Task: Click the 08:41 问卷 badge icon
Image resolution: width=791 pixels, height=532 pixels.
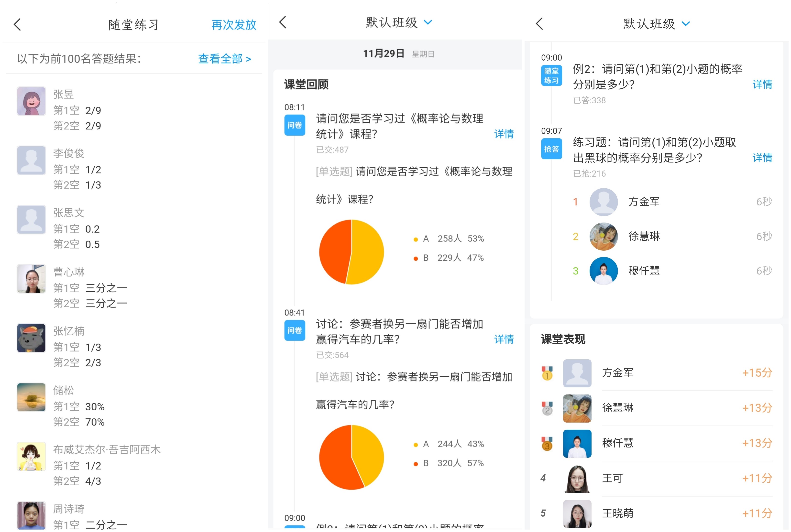Action: point(295,331)
